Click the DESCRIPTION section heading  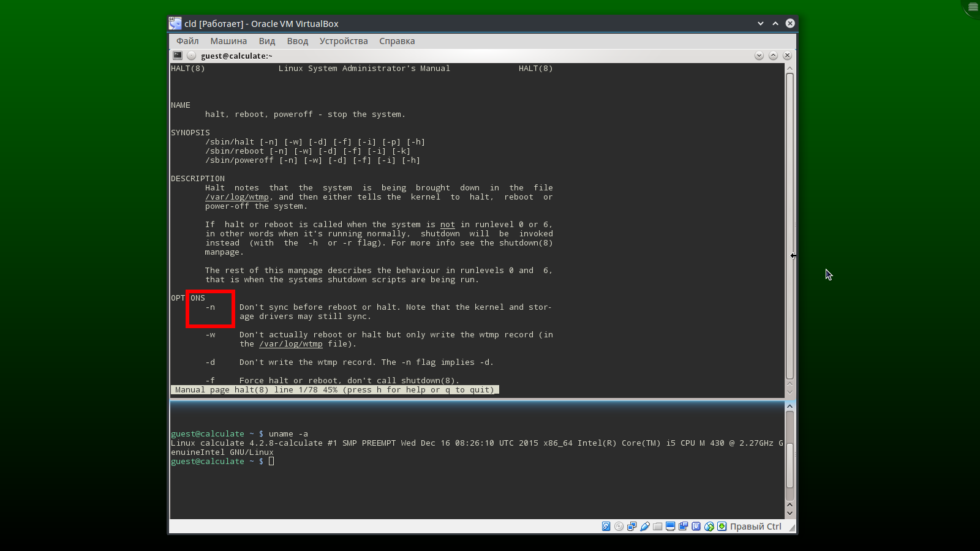click(x=198, y=179)
